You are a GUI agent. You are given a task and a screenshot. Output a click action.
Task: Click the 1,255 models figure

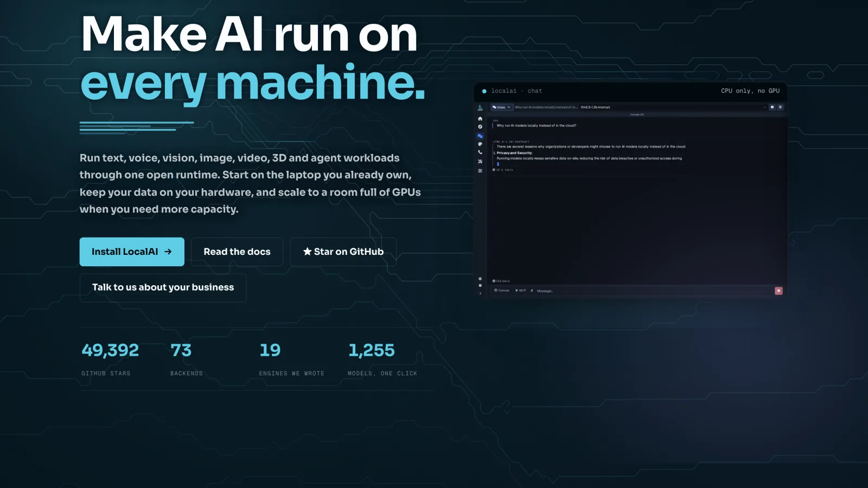371,350
